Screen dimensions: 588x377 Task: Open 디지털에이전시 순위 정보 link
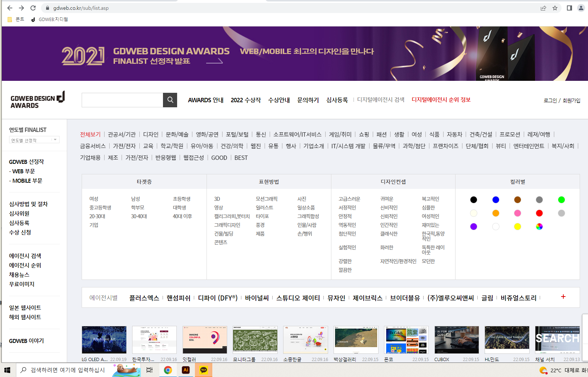coord(441,100)
